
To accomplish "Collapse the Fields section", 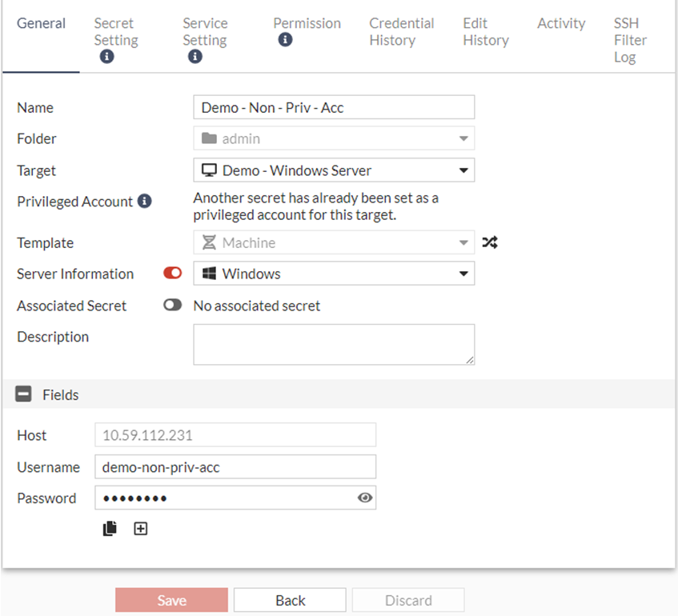I will (x=22, y=394).
